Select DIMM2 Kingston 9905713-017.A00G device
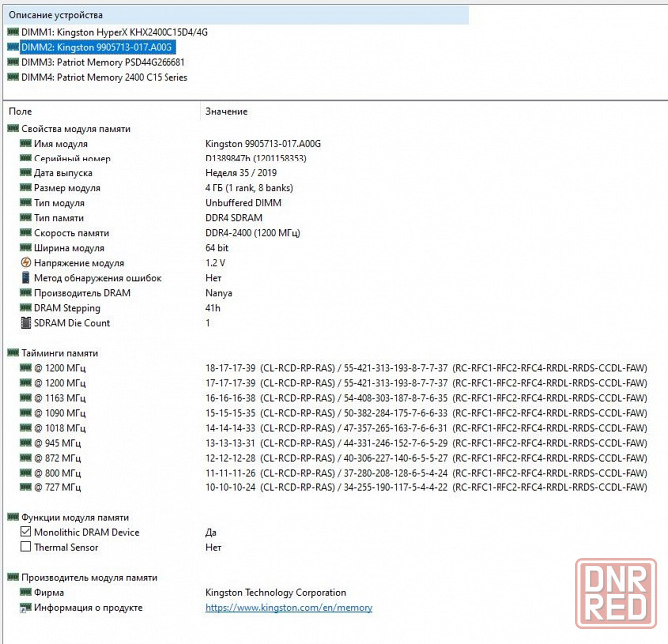Viewport: 668px width, 644px height. click(97, 47)
